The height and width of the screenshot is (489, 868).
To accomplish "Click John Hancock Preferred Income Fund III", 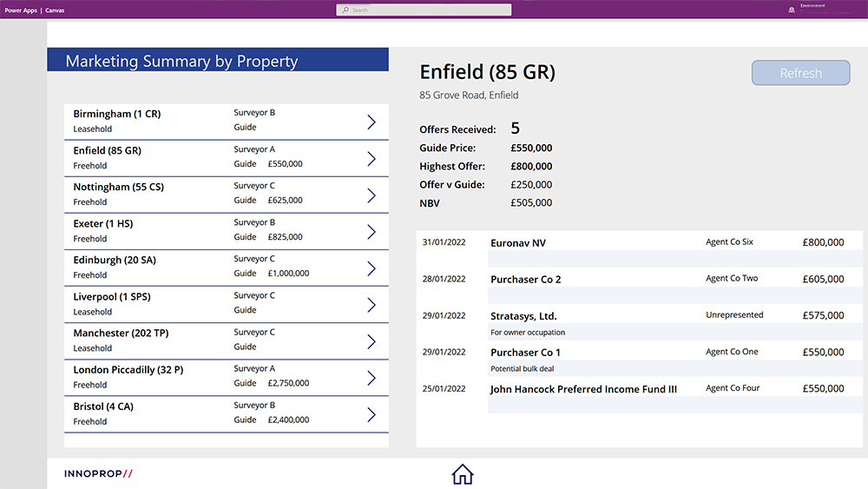I will click(583, 389).
